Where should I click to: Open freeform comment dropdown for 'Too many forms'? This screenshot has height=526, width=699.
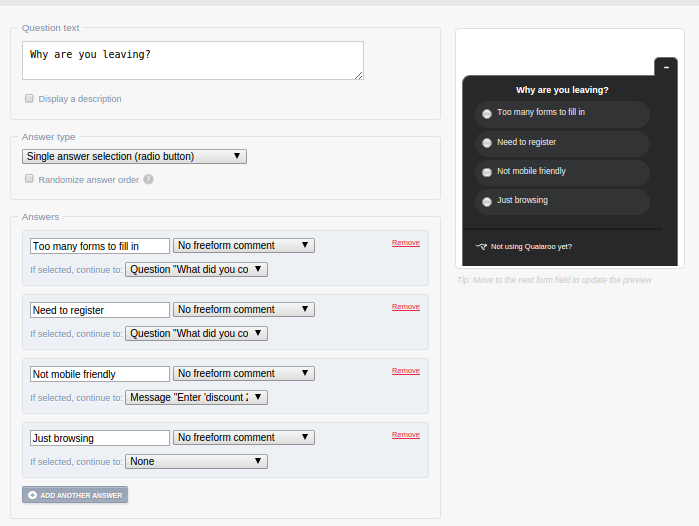pyautogui.click(x=244, y=246)
